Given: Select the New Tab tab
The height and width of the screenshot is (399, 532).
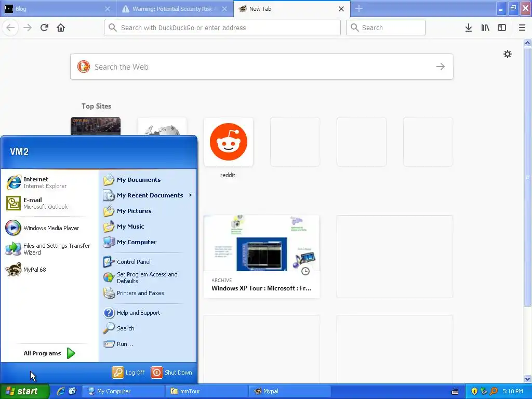Looking at the screenshot, I should (292, 9).
